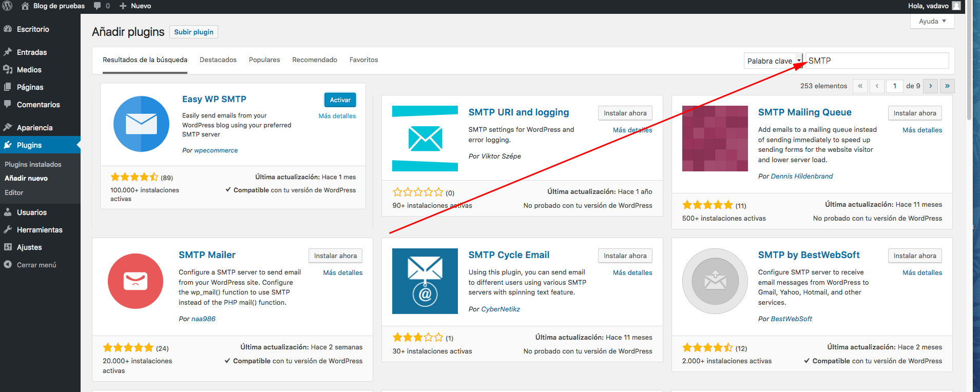Click the Plugins plug icon
Screen dimensions: 980x392
(8, 145)
